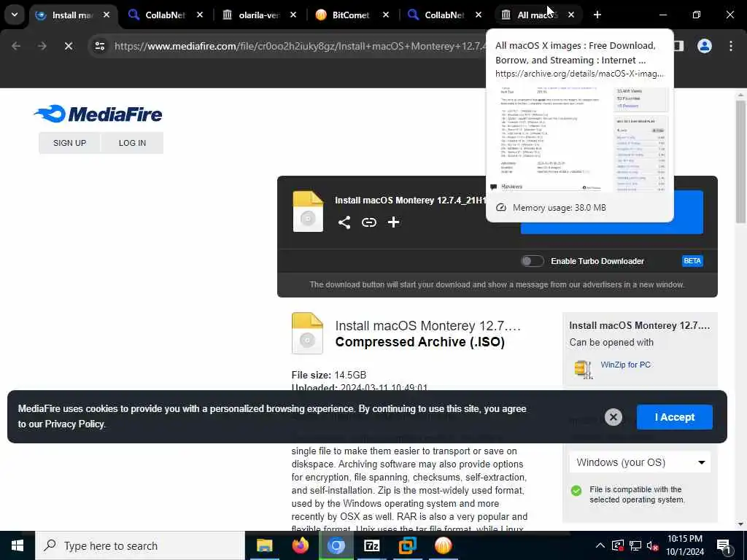Image resolution: width=747 pixels, height=560 pixels.
Task: Launch Firefox from the taskbar
Action: coord(300,545)
